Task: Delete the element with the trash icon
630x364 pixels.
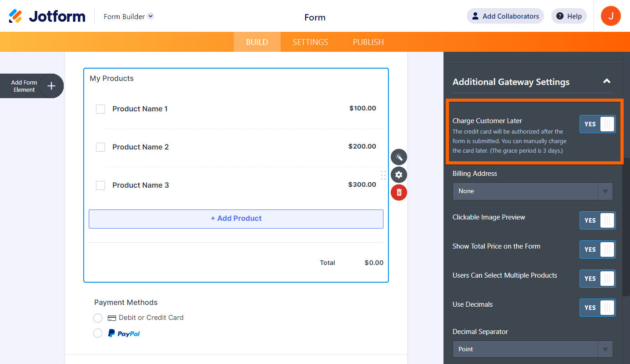Action: [399, 193]
